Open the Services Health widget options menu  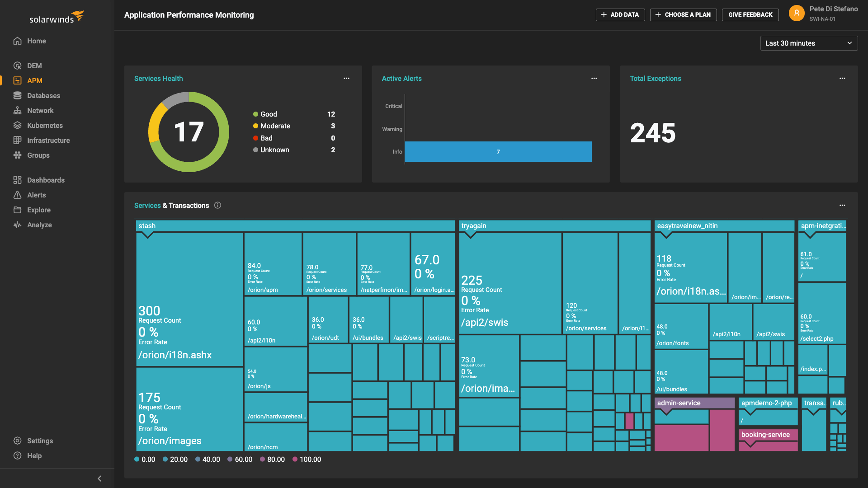click(x=346, y=78)
